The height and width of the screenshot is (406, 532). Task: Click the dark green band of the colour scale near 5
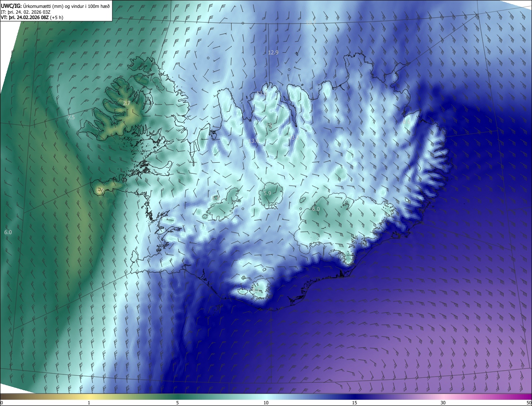[x=177, y=396]
